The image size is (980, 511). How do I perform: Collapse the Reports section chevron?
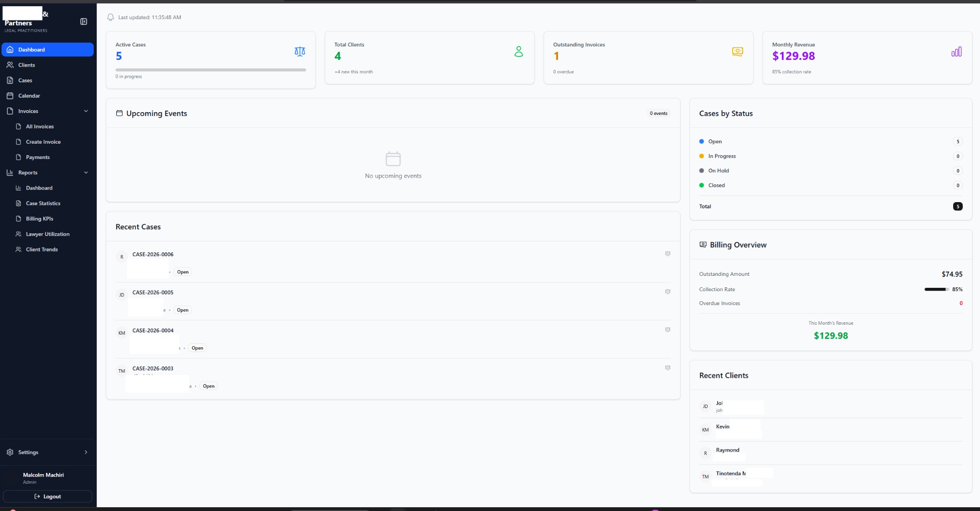point(86,172)
